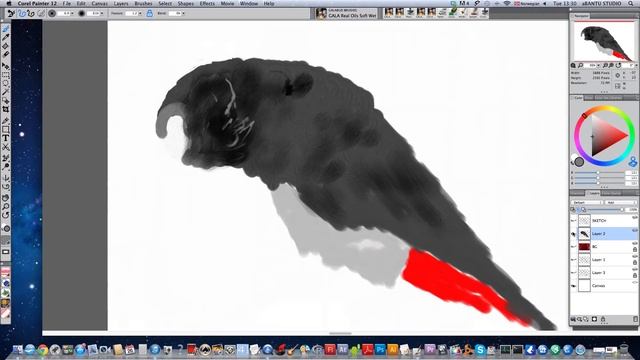Click inside the saturation value triangle
This screenshot has height=360, width=640.
pos(605,136)
